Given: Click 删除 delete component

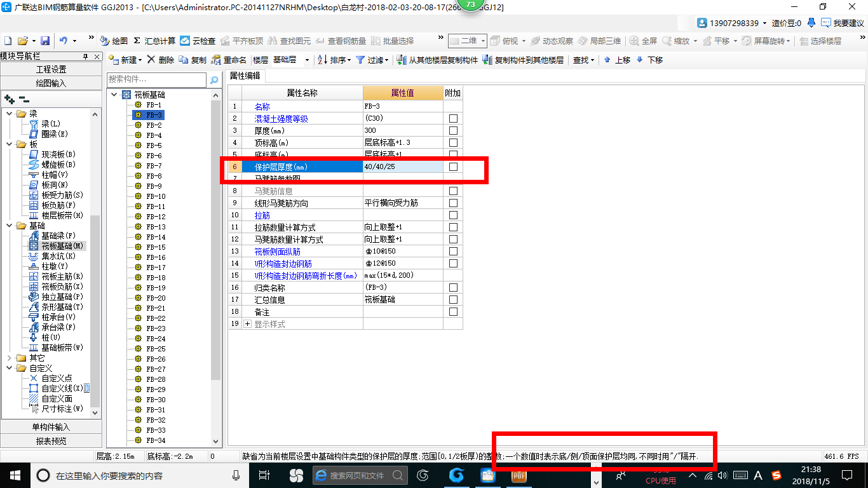Looking at the screenshot, I should point(161,60).
